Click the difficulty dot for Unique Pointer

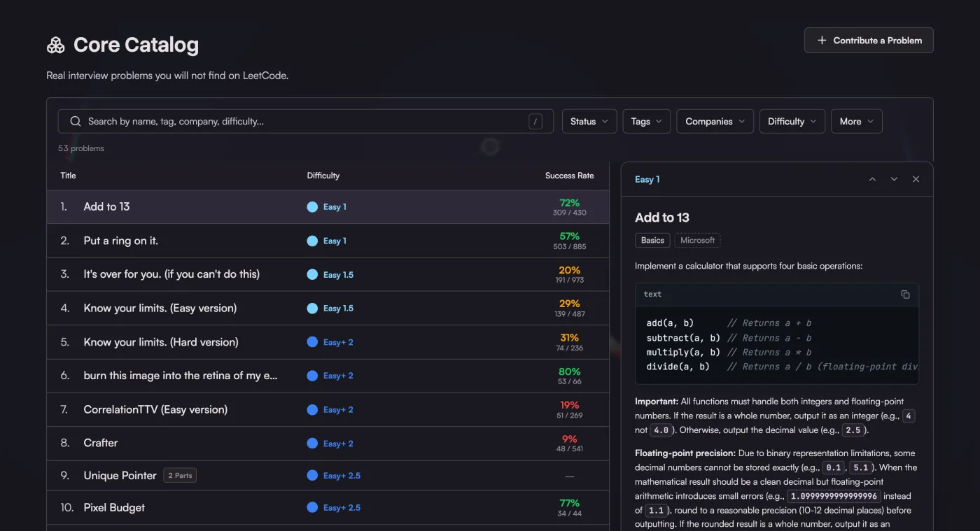coord(312,476)
